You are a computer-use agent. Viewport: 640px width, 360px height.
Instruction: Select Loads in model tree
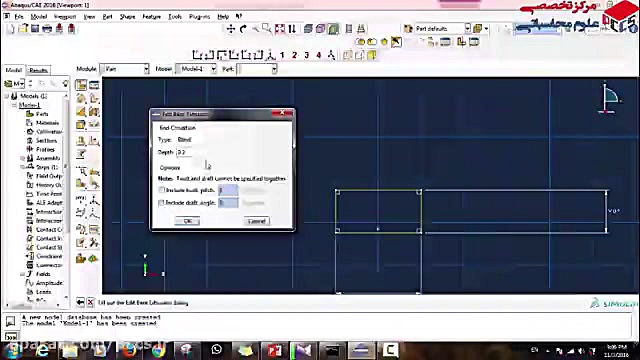coord(43,292)
